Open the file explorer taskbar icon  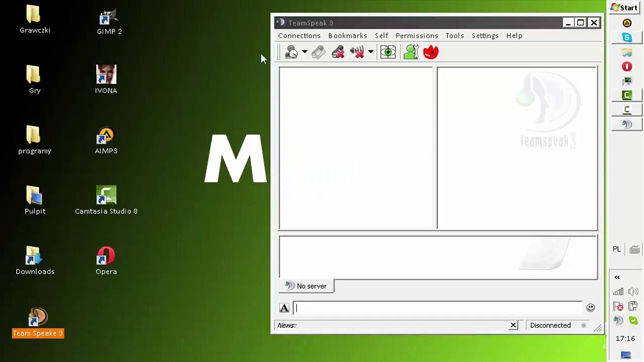coord(627,52)
